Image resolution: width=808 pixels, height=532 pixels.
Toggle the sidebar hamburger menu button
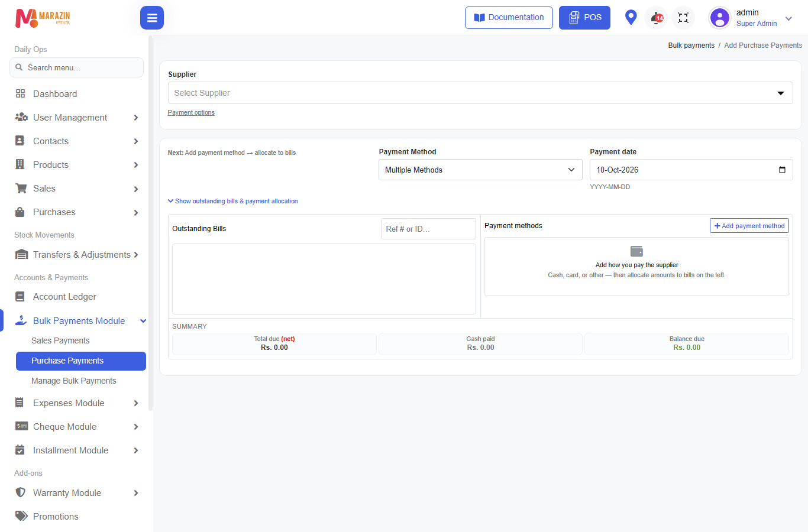tap(152, 18)
